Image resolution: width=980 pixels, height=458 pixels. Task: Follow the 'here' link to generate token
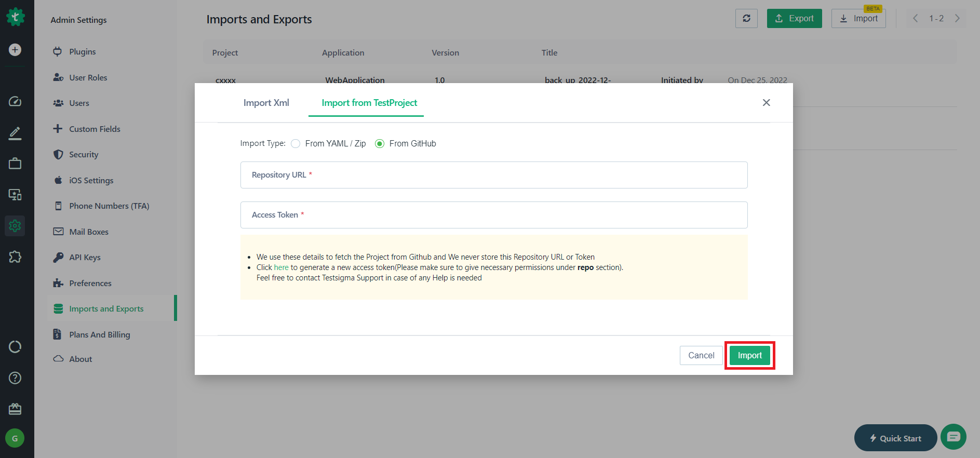click(281, 267)
